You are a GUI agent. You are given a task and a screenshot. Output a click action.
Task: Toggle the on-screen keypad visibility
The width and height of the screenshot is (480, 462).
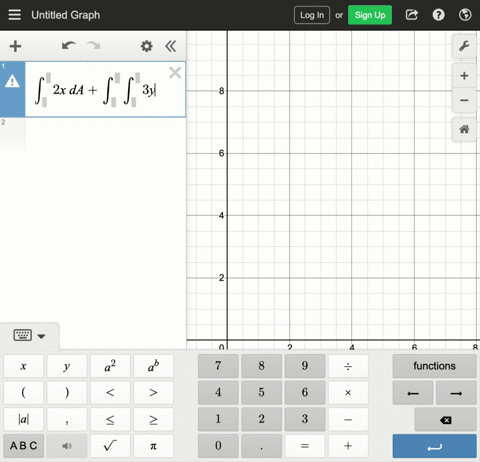[x=29, y=335]
